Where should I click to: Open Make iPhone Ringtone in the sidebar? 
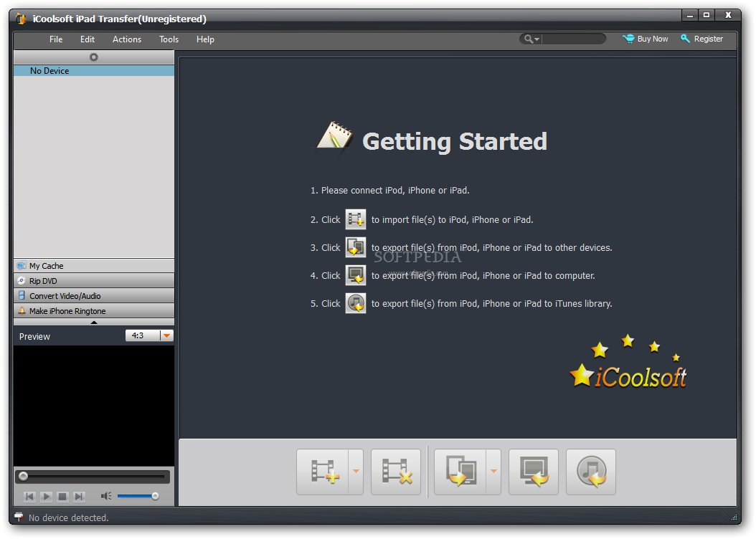(94, 310)
